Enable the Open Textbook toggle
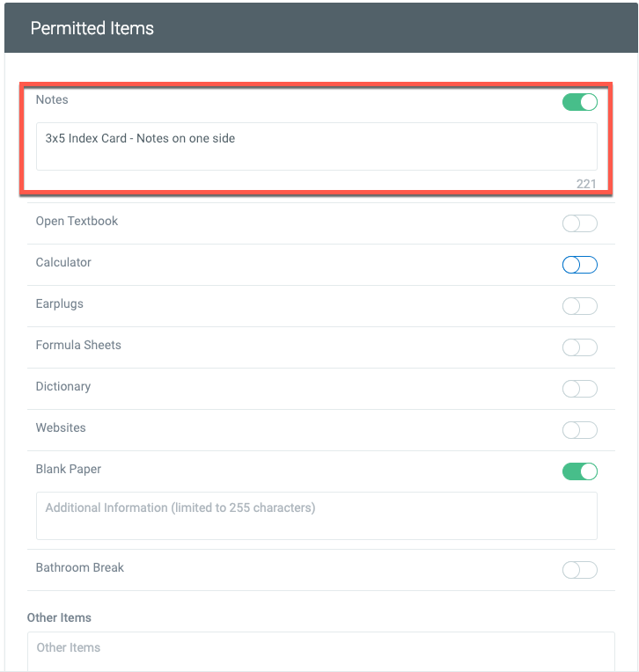The width and height of the screenshot is (639, 672). (x=579, y=223)
